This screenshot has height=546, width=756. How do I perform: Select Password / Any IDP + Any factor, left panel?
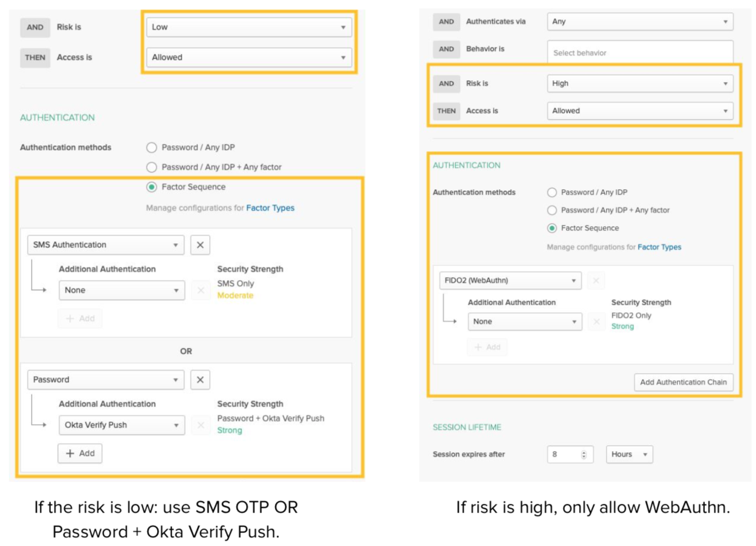pos(152,167)
